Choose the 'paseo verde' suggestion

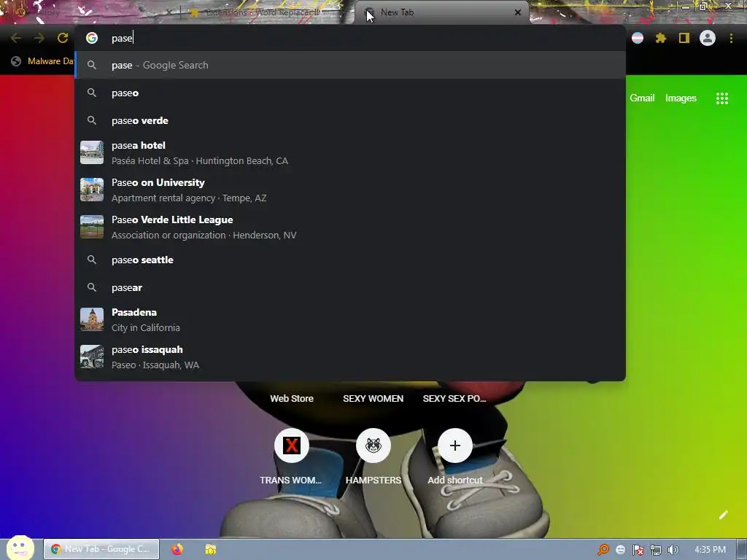(350, 120)
